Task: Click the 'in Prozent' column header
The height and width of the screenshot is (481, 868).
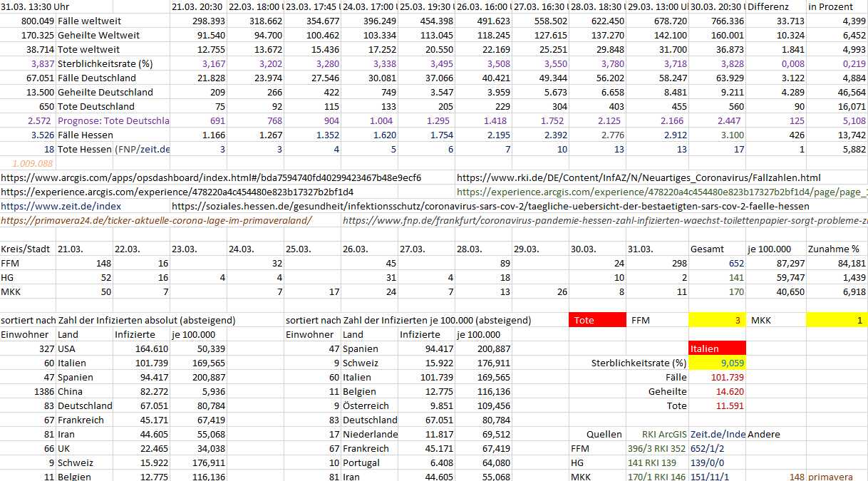Action: click(x=831, y=6)
